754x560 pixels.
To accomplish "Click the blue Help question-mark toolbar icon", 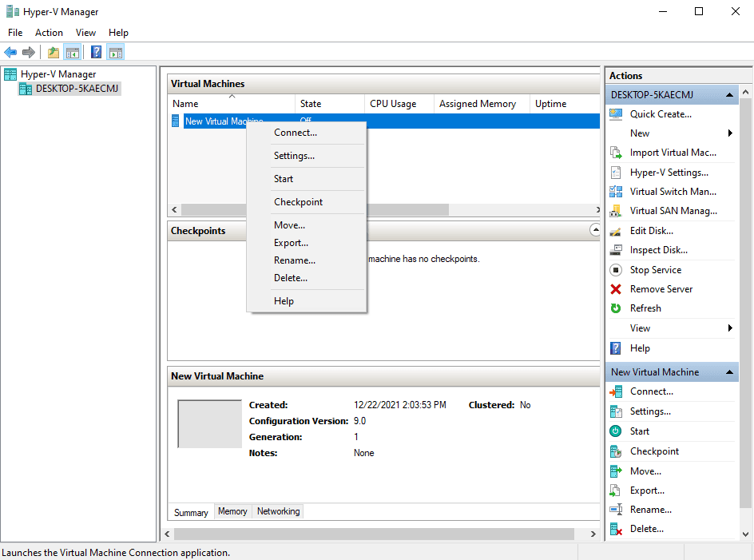I will pyautogui.click(x=96, y=52).
